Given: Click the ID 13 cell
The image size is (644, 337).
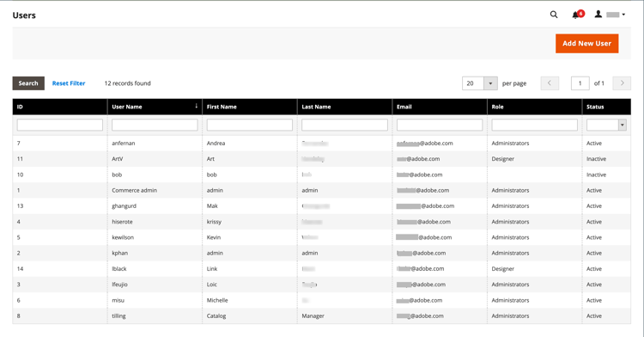Looking at the screenshot, I should tap(60, 206).
